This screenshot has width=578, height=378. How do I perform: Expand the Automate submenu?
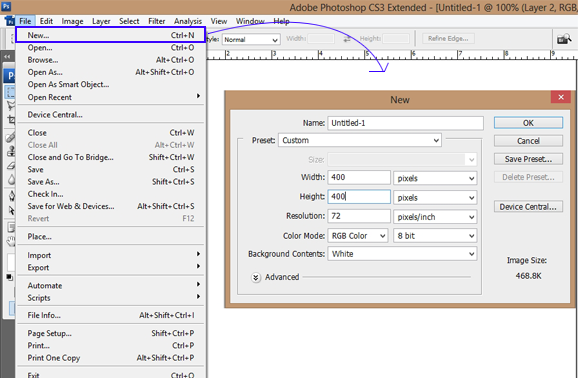click(111, 285)
